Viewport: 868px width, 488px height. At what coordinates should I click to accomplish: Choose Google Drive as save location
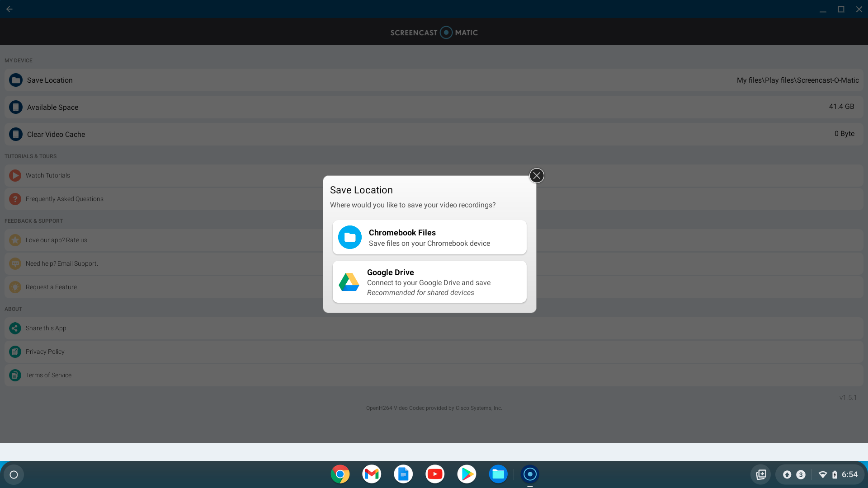(429, 282)
